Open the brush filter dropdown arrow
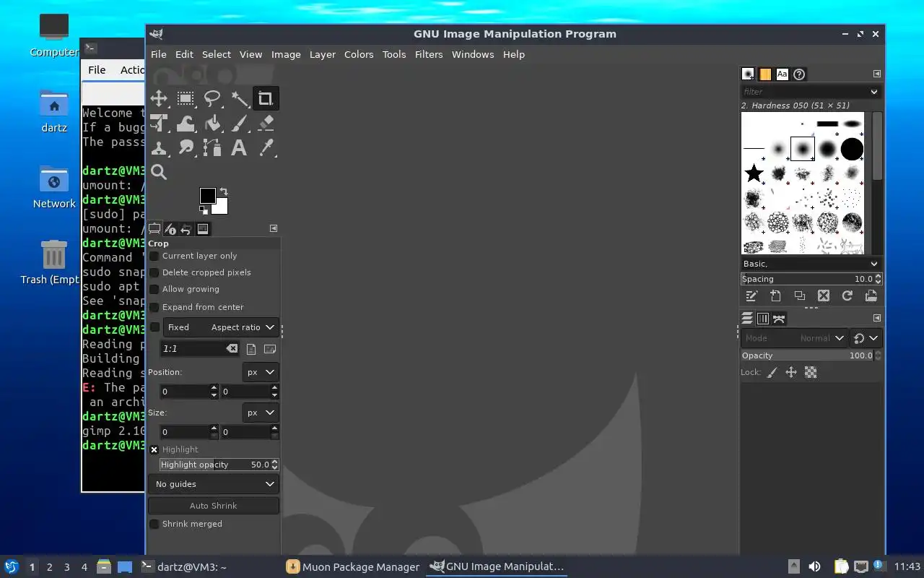The image size is (924, 578). 874,92
